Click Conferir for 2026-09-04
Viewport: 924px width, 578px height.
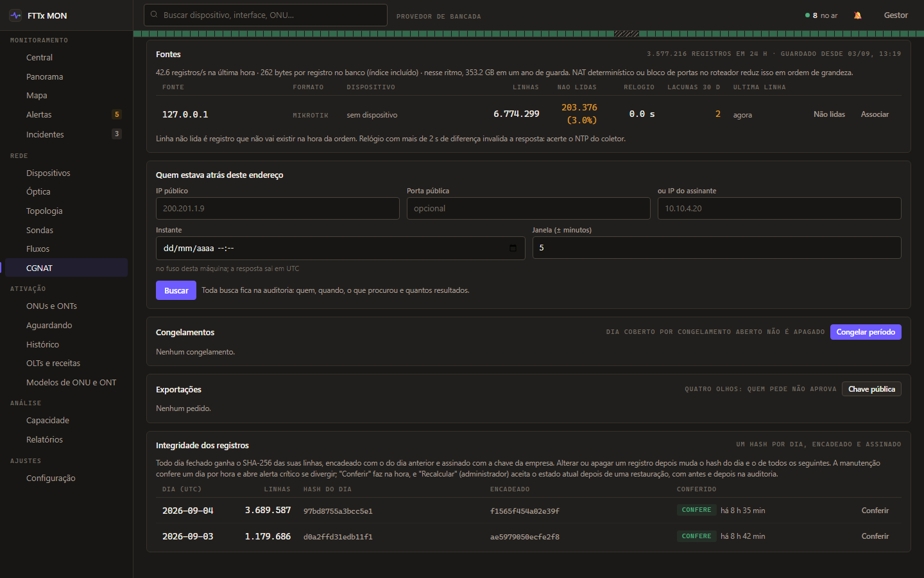click(875, 511)
